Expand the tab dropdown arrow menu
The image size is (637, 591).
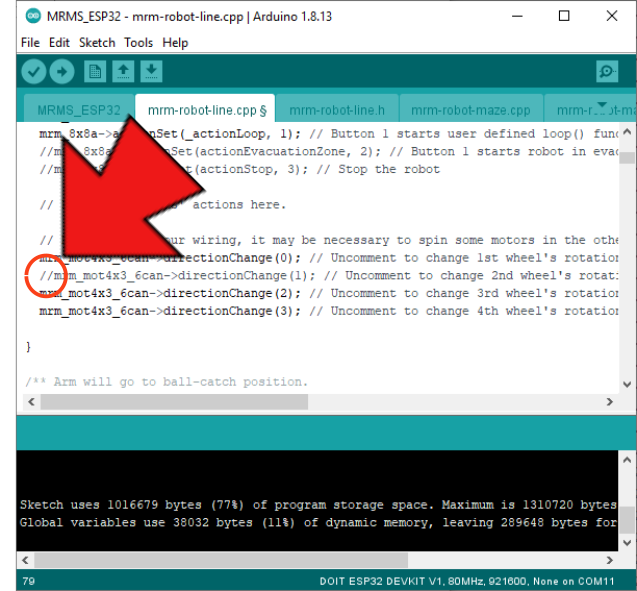[x=602, y=106]
